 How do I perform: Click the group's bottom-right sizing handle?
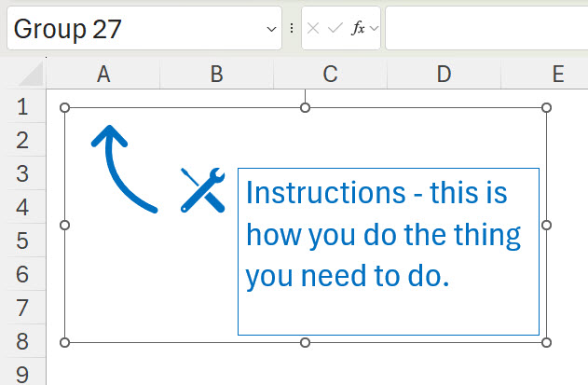(x=546, y=342)
